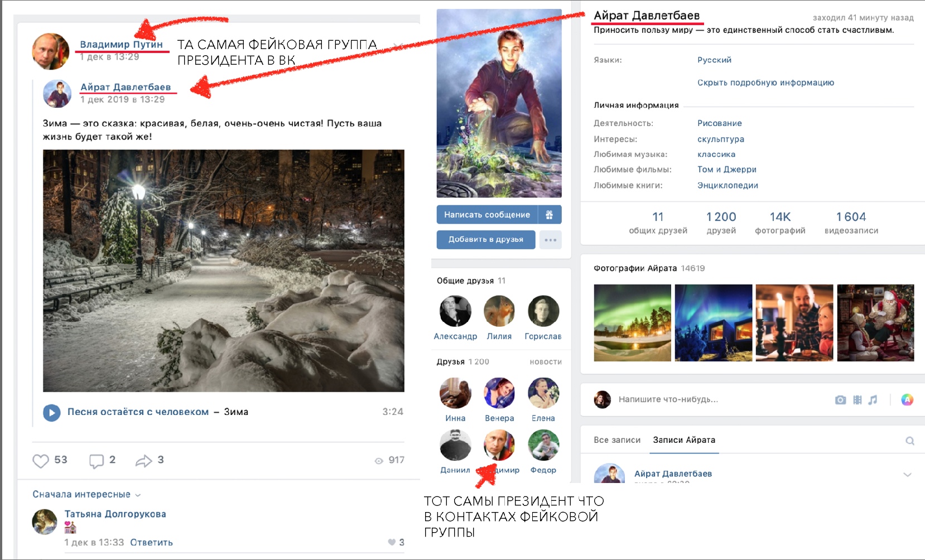Open the three-dots more actions button
This screenshot has height=560, width=925.
point(550,240)
